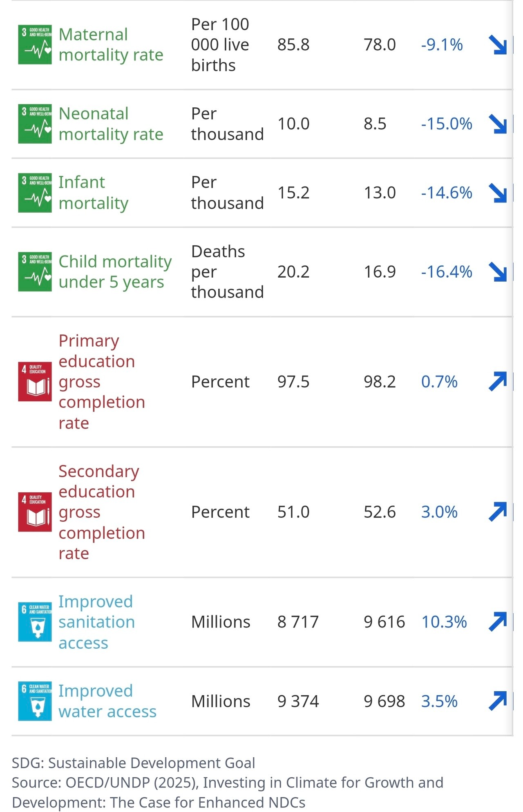Image resolution: width=523 pixels, height=812 pixels.
Task: Select the SDG 3 icon next to Infant mortality
Action: click(x=35, y=193)
